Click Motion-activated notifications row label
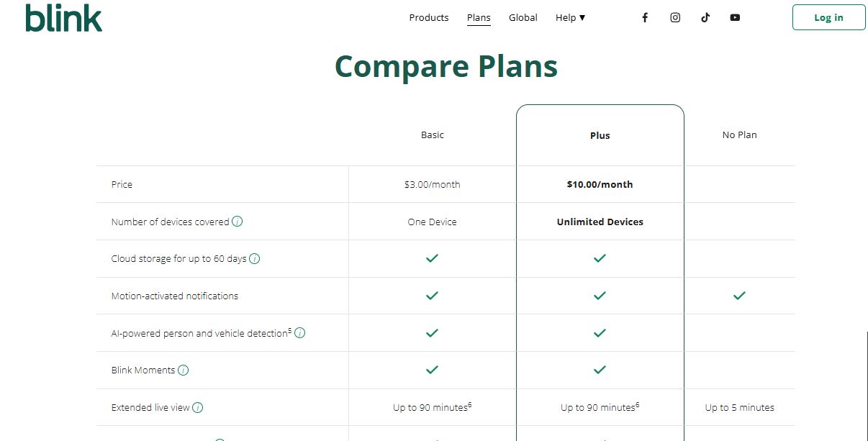This screenshot has width=868, height=441. coord(175,296)
